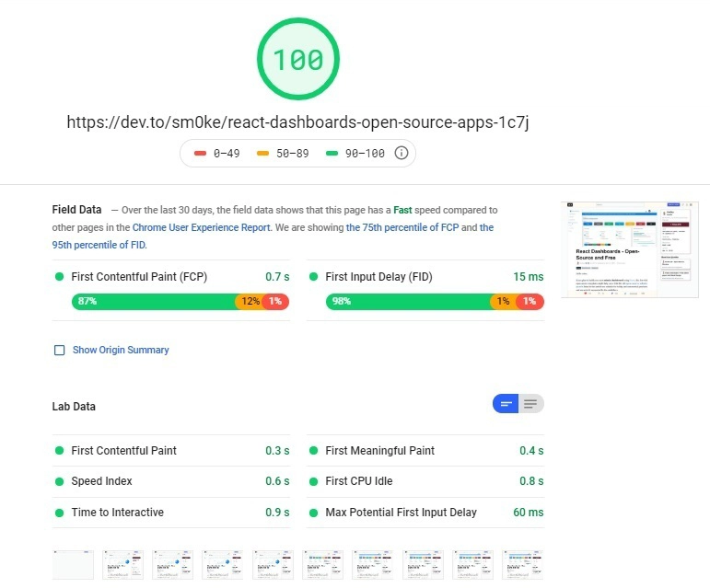710x588 pixels.
Task: Expand the First Contentful Paint lab metric
Action: (171, 451)
